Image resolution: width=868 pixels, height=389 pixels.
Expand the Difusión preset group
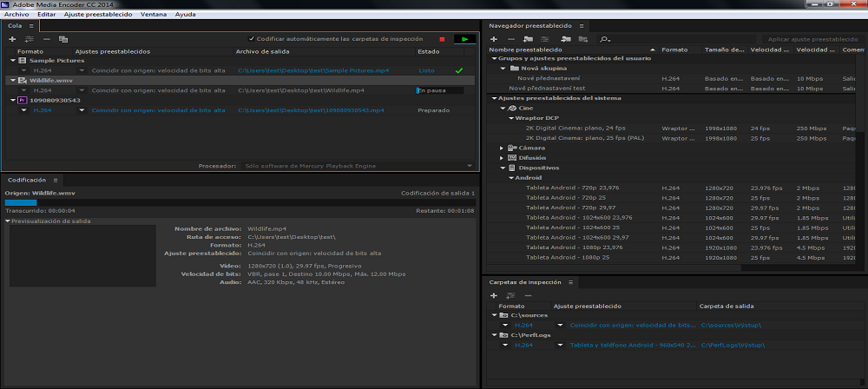pos(502,158)
